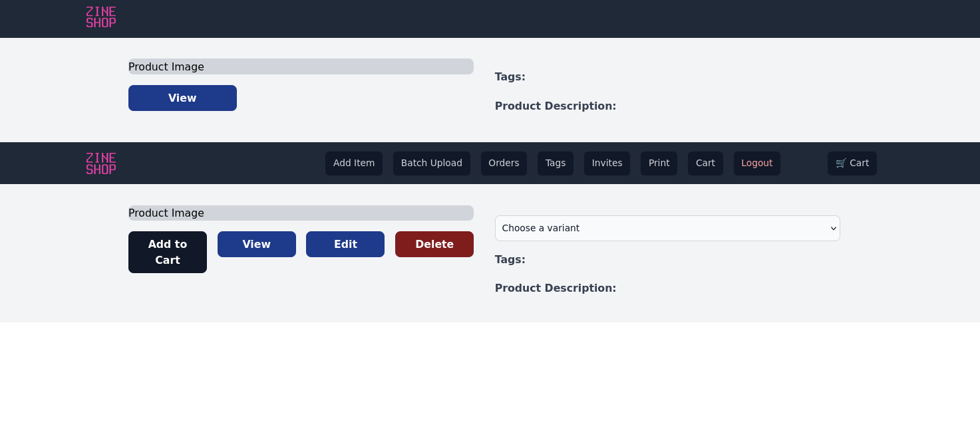Click the top Product Image placeholder
980x422 pixels.
301,66
